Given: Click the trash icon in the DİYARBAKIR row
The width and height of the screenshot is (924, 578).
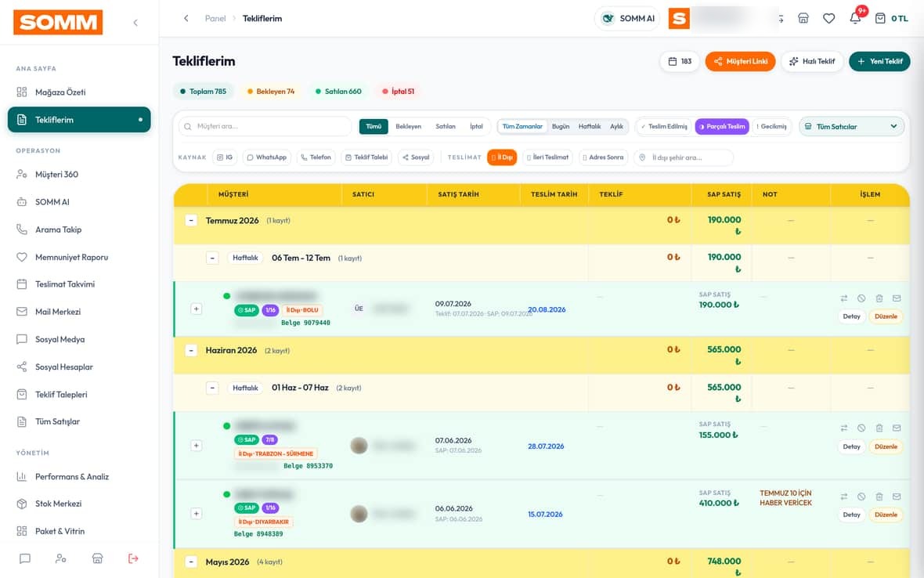Looking at the screenshot, I should [879, 497].
